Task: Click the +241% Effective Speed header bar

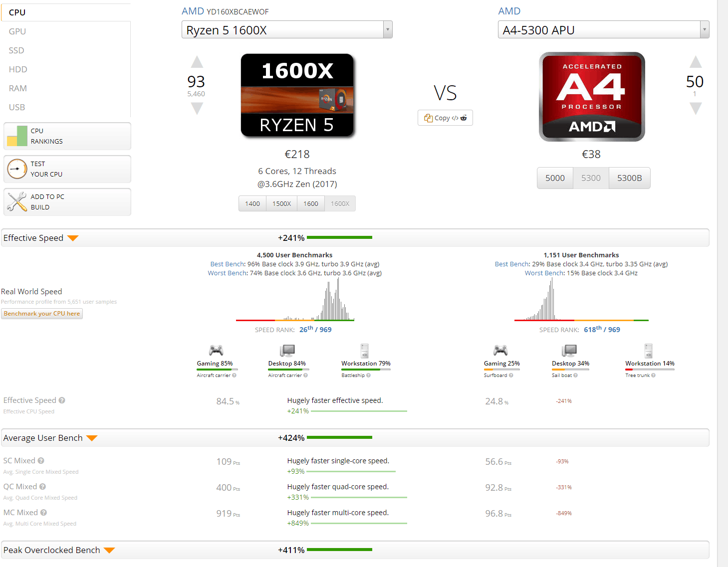Action: coord(355,238)
